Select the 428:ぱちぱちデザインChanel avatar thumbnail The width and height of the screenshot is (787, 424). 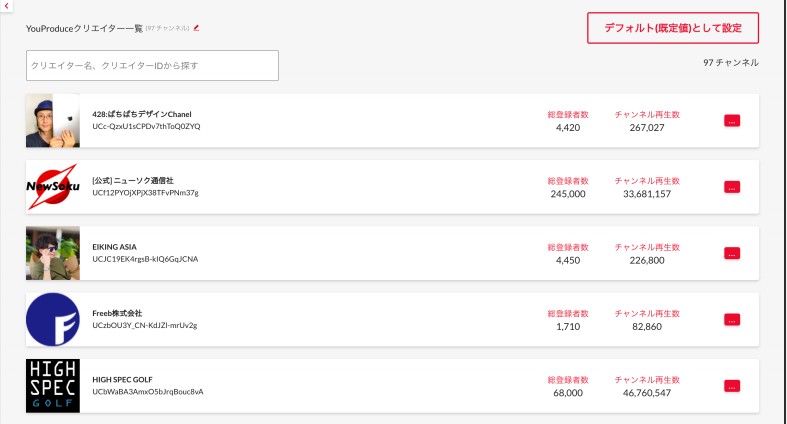[53, 120]
